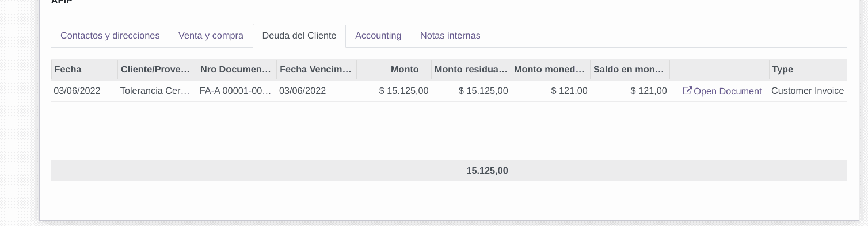
Task: Click the Open Document external link icon
Action: (687, 91)
